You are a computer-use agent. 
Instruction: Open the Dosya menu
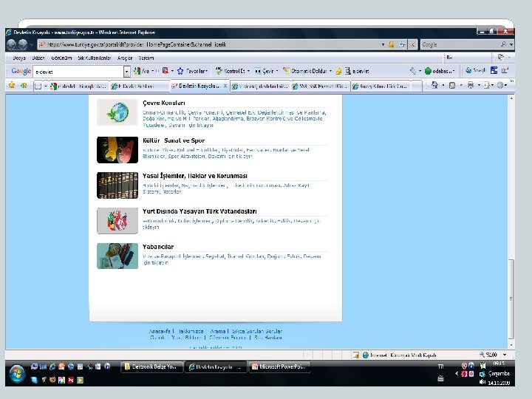[19, 58]
